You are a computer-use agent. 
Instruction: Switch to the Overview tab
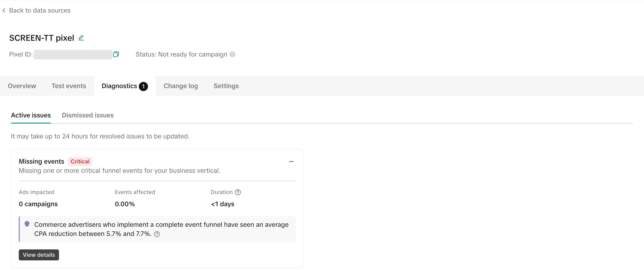click(22, 86)
